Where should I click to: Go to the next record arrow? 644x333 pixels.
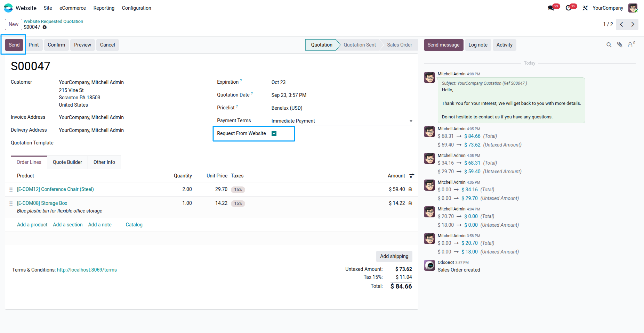(633, 24)
